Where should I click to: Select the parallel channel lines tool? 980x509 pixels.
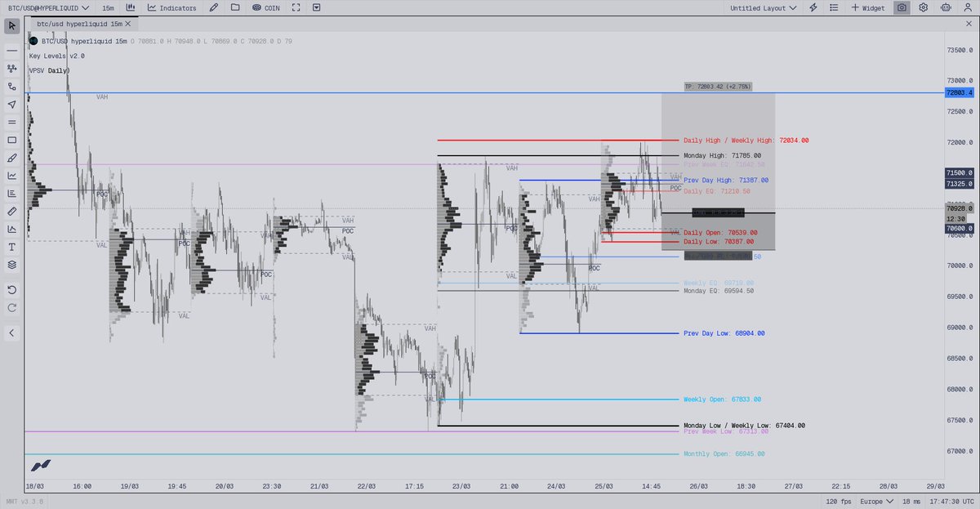[x=12, y=122]
